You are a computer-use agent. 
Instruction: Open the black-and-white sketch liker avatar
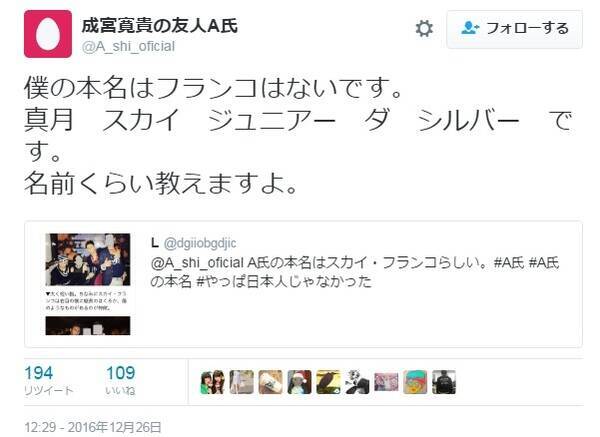[357, 382]
